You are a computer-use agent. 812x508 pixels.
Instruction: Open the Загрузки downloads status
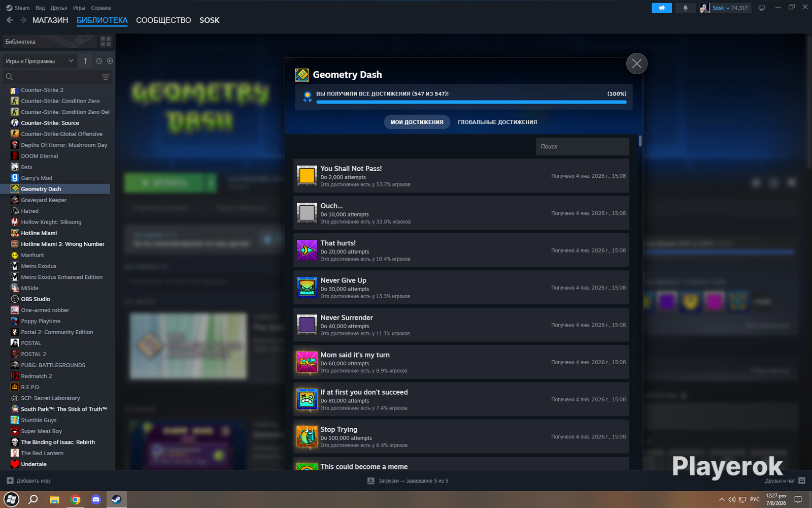pyautogui.click(x=408, y=481)
